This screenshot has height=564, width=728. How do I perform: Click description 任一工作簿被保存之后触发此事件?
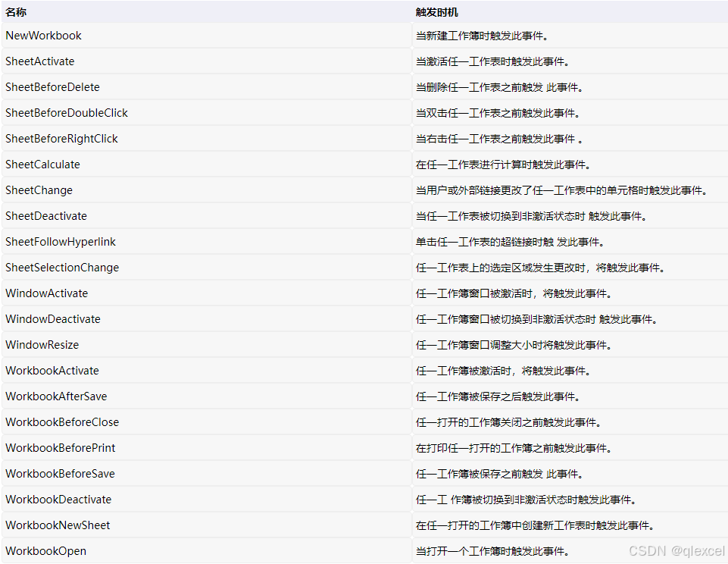pyautogui.click(x=498, y=396)
